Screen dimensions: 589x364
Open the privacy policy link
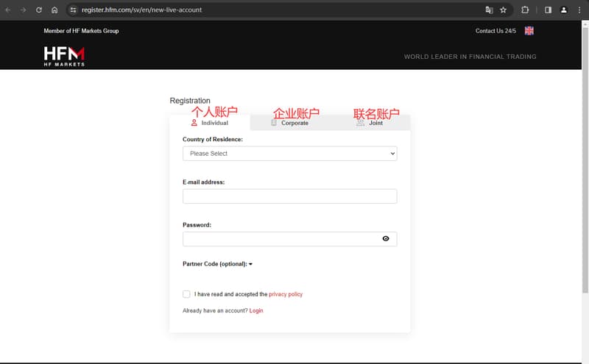pyautogui.click(x=286, y=294)
